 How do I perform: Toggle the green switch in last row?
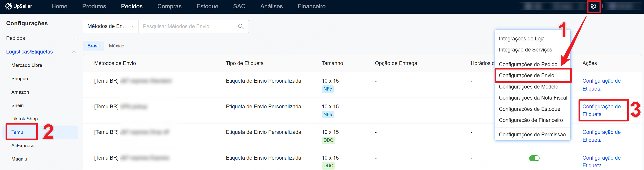click(x=534, y=158)
